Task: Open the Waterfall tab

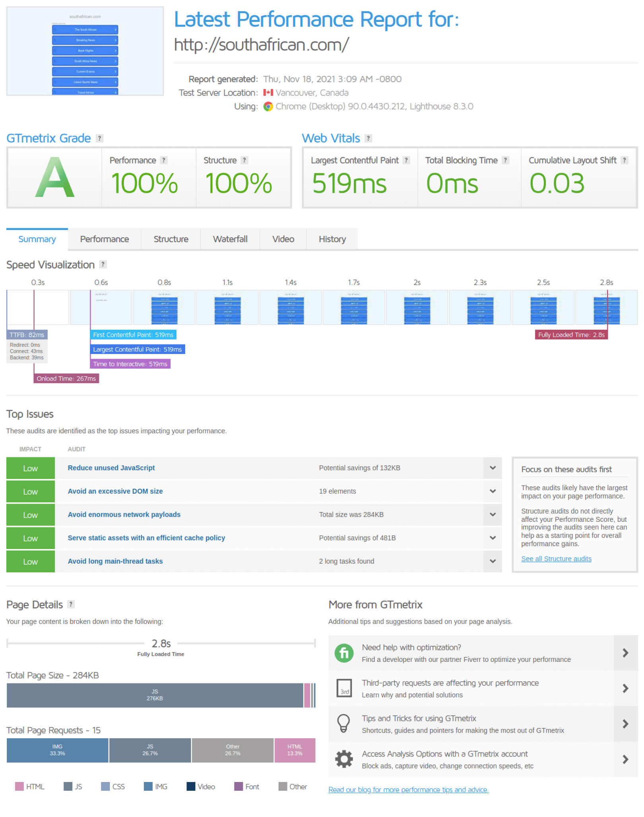Action: [x=230, y=239]
